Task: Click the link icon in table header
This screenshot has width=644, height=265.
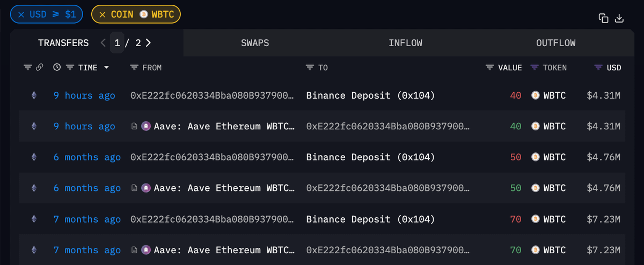Action: (39, 68)
